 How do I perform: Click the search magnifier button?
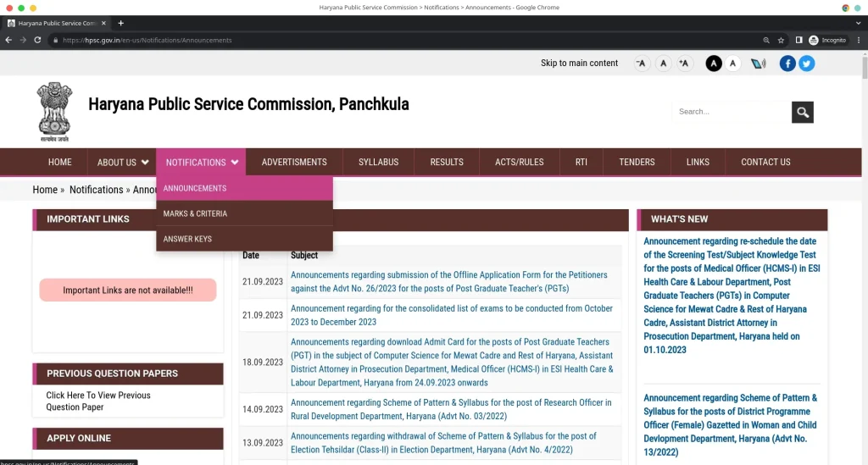803,113
